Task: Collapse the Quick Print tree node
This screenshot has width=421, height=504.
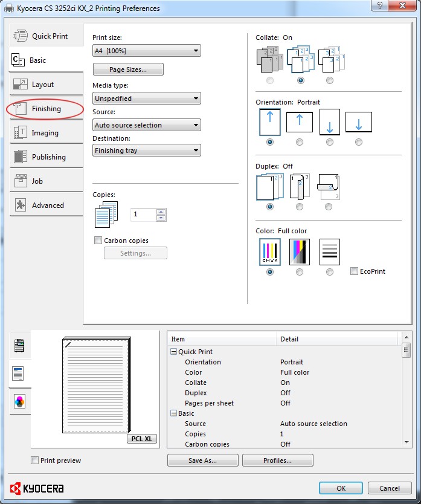Action: click(x=173, y=352)
